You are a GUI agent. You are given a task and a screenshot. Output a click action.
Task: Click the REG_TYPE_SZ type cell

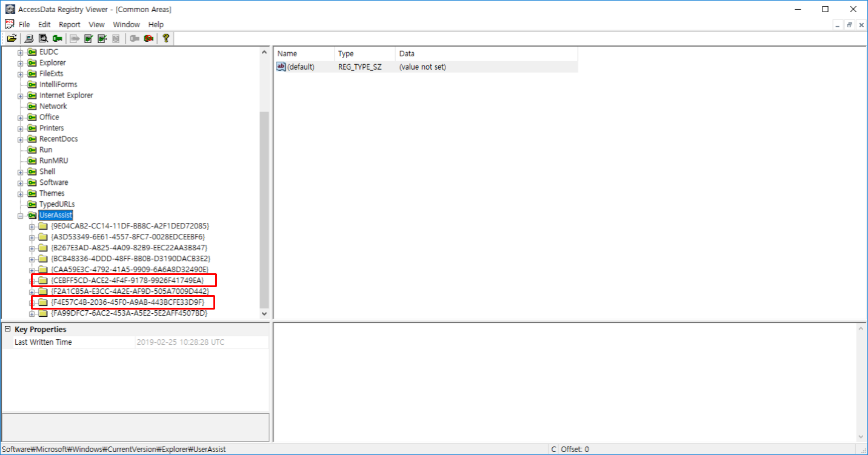(360, 67)
